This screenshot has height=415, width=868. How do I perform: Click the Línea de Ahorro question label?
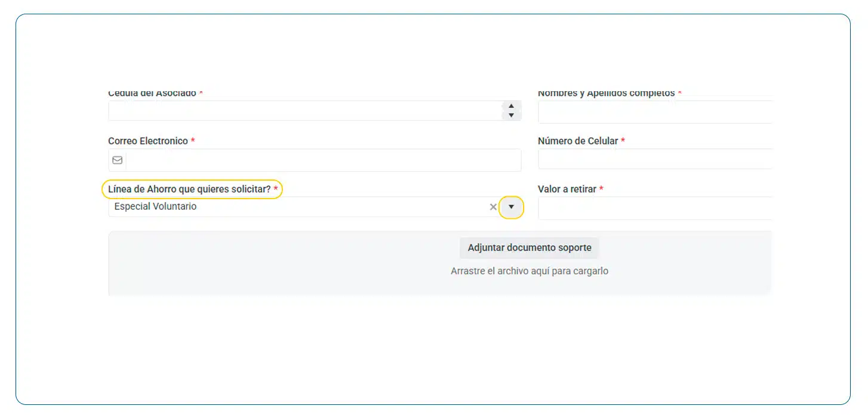click(x=189, y=189)
